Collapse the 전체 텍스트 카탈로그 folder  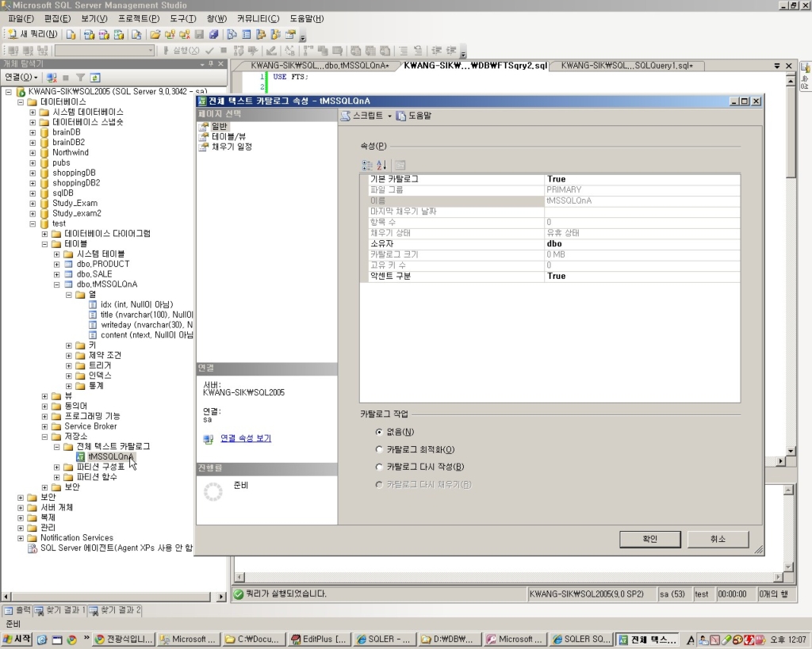pos(56,447)
